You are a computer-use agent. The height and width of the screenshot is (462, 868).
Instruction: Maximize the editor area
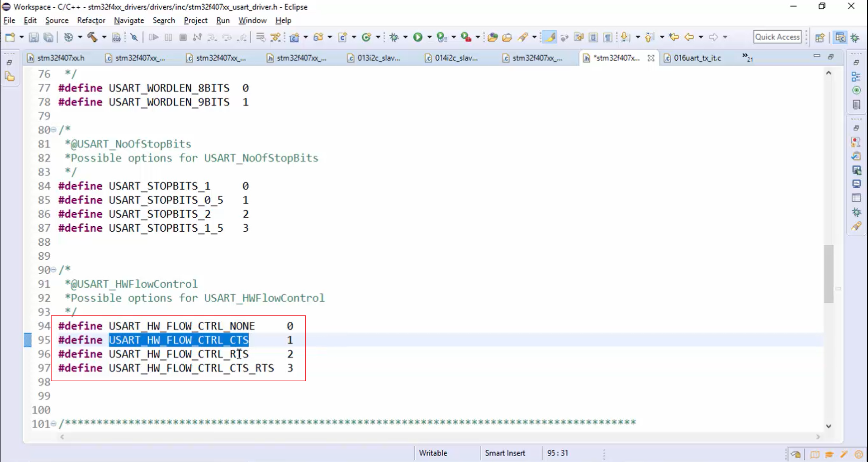tap(831, 57)
